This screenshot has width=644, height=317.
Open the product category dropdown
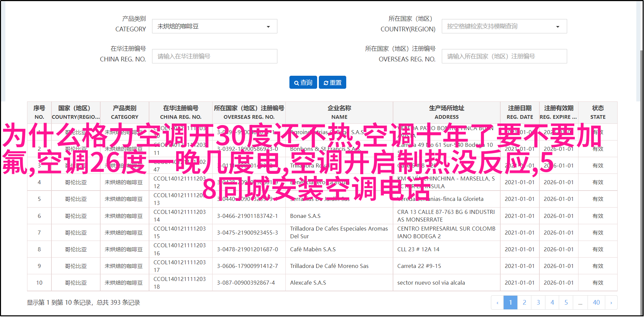[x=215, y=26]
